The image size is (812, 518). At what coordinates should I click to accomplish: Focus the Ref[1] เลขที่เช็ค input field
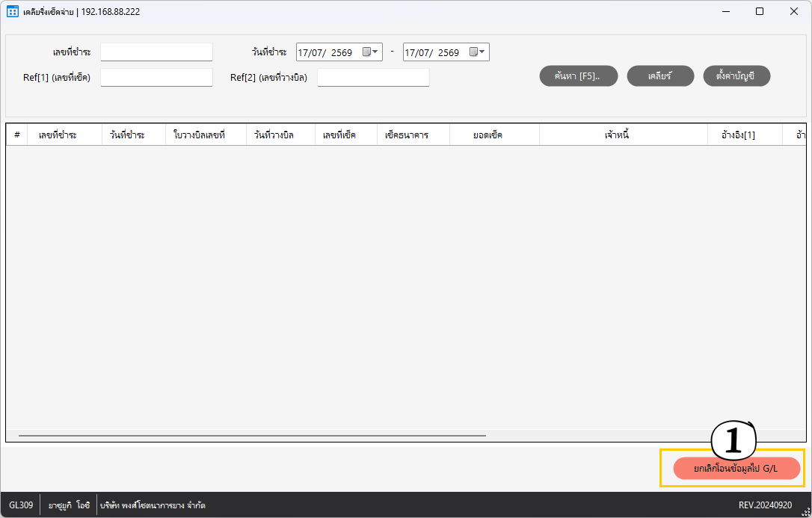click(x=156, y=77)
